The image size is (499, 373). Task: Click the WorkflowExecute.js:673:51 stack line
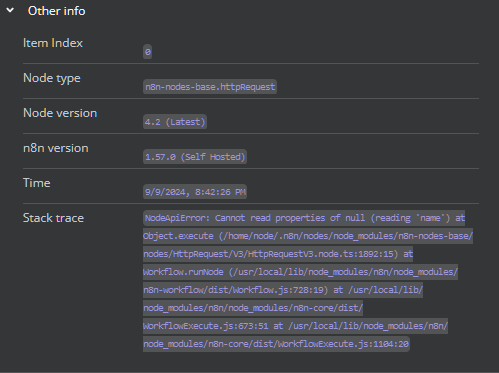point(295,326)
